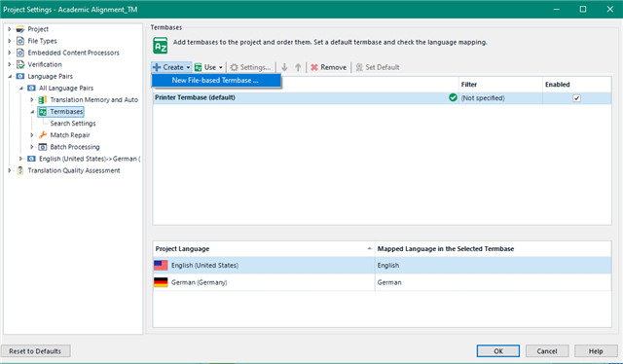Screen dimensions: 623x364
Task: Click the green Use termbase icon
Action: [x=198, y=67]
